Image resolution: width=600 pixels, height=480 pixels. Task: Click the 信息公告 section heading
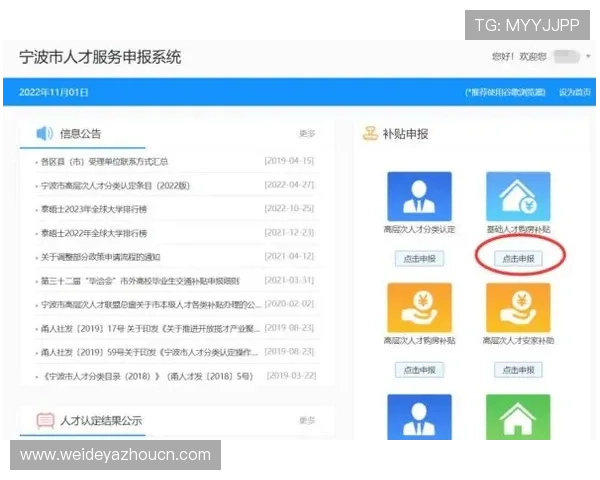click(x=80, y=134)
